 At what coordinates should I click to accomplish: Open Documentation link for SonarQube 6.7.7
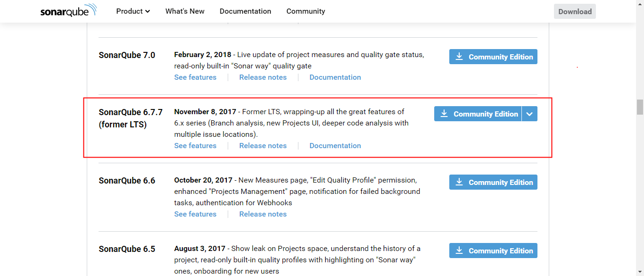pyautogui.click(x=335, y=146)
